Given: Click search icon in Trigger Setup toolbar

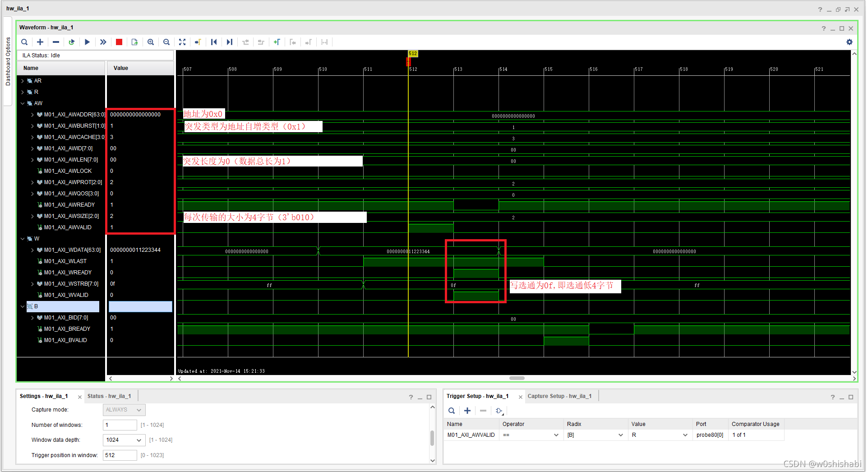Looking at the screenshot, I should point(452,411).
